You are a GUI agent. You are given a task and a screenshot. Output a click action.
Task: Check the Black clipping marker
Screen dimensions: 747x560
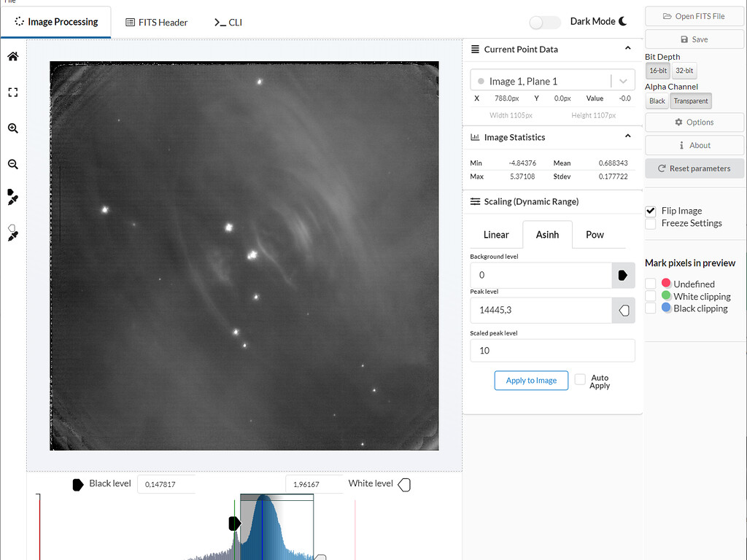(x=651, y=308)
